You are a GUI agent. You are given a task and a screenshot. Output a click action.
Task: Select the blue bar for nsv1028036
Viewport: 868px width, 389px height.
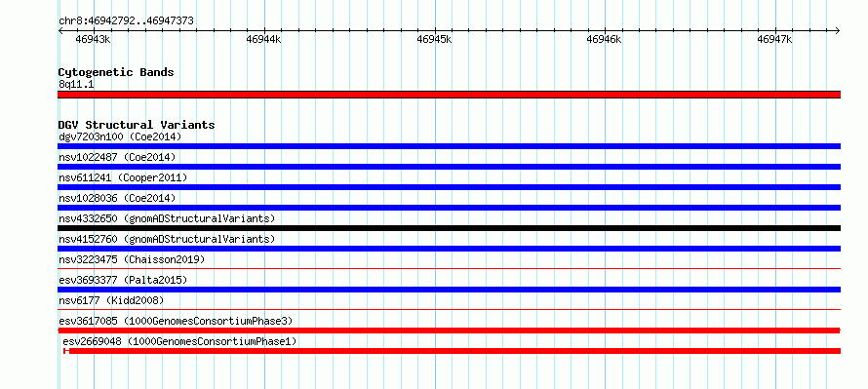point(449,208)
